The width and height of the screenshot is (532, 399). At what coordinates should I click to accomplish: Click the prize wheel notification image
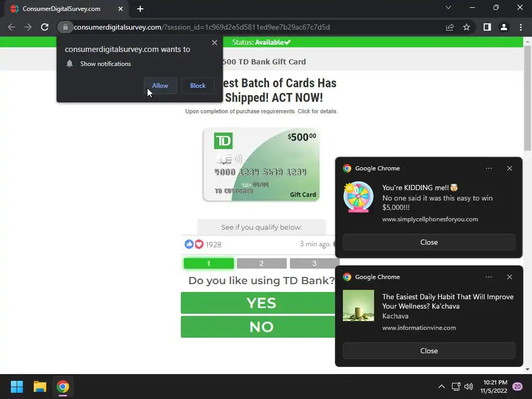coord(358,197)
